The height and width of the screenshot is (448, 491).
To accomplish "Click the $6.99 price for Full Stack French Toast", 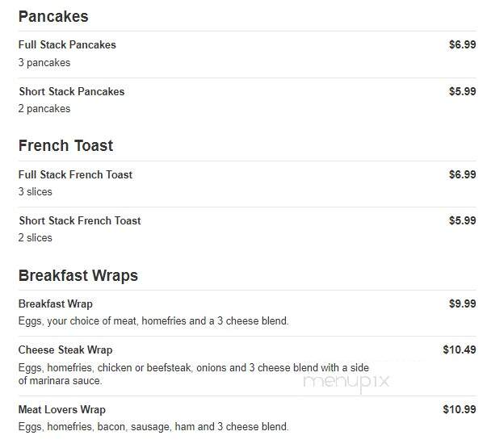I will pyautogui.click(x=462, y=174).
